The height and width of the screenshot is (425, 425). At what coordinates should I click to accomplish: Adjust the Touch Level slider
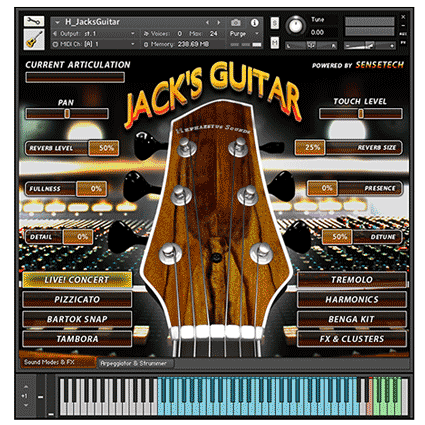point(361,114)
